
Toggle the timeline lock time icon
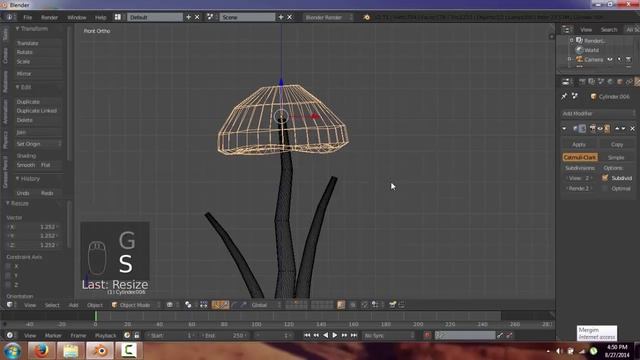click(137, 336)
